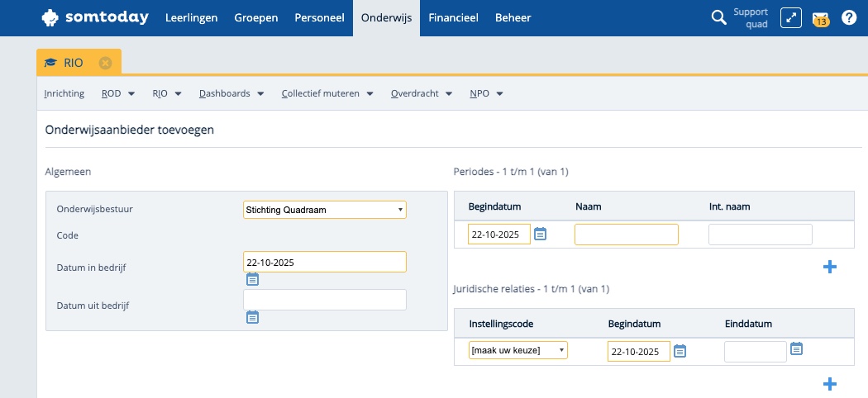Expand the Dashboards menu
868x398 pixels.
(x=231, y=94)
